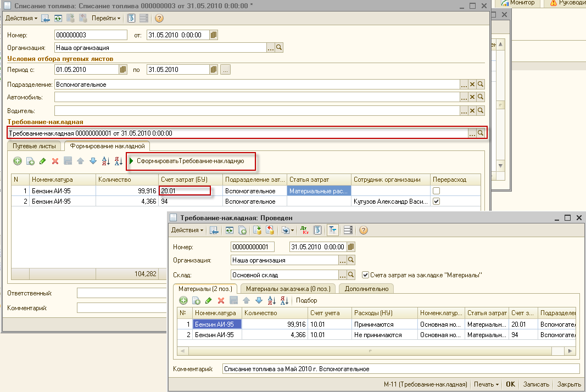Screen dimensions: 586x392
Task: Click the Дт/Кт posting results icon
Action: tap(305, 230)
